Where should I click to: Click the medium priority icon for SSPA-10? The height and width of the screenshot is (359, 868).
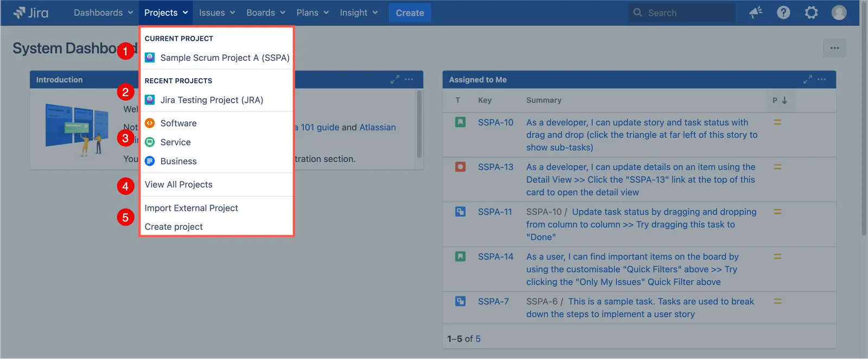coord(777,122)
